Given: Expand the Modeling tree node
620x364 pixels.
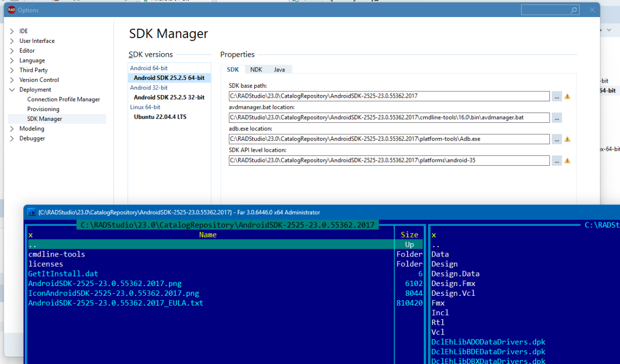Looking at the screenshot, I should (12, 129).
